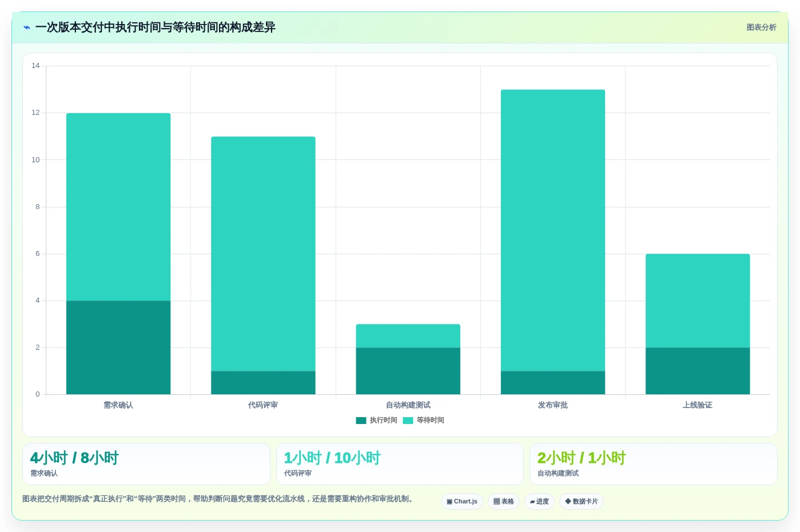Viewport: 800px width, 532px height.
Task: Select the 表格 tag chip
Action: tap(504, 502)
